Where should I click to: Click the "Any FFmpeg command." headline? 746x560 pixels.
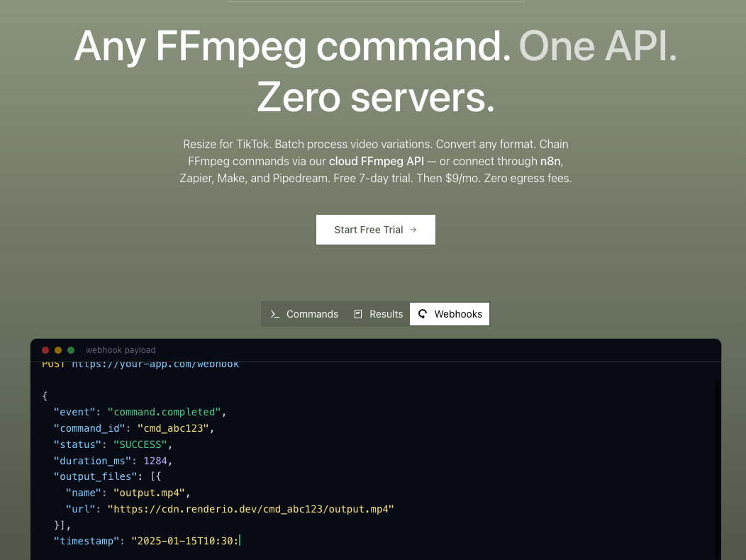pyautogui.click(x=292, y=47)
